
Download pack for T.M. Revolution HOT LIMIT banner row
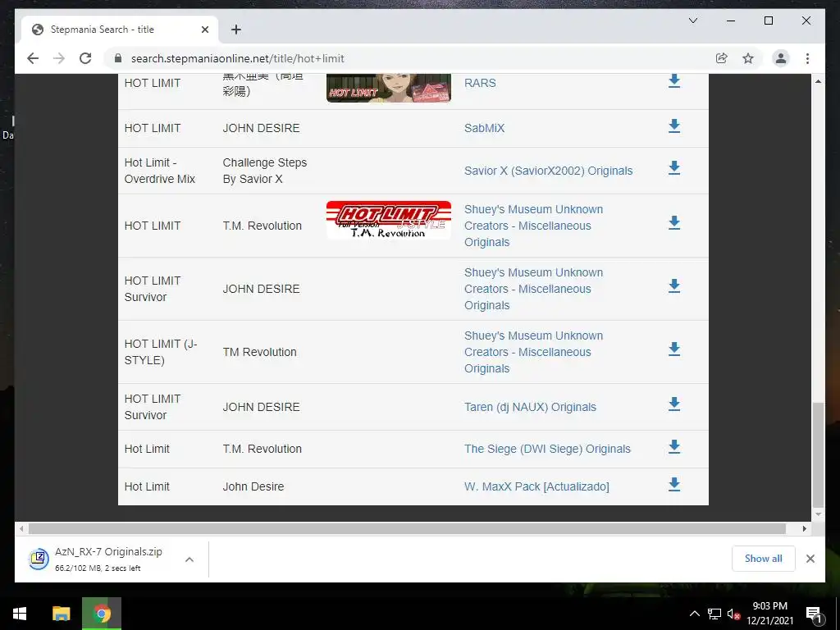(x=674, y=222)
